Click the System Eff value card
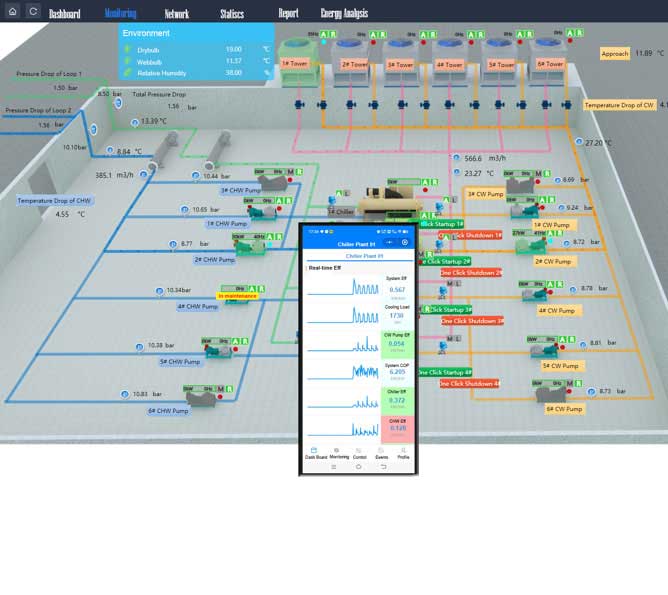Image resolution: width=668 pixels, height=595 pixels. [396, 286]
